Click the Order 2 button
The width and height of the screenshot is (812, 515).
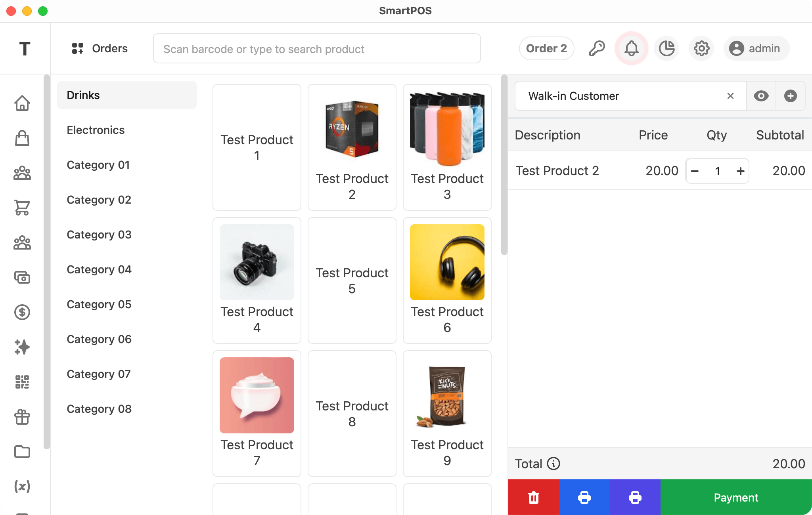[x=546, y=48]
